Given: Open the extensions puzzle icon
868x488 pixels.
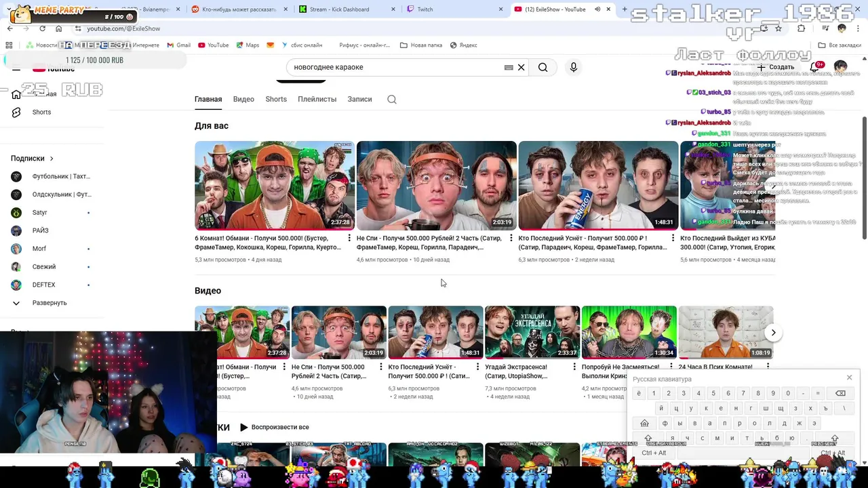Looking at the screenshot, I should tap(802, 28).
